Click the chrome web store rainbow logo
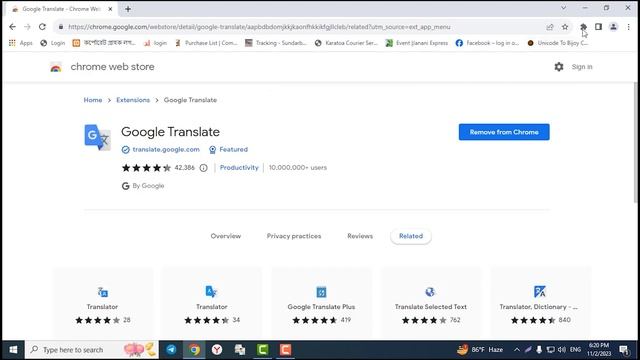 point(56,67)
